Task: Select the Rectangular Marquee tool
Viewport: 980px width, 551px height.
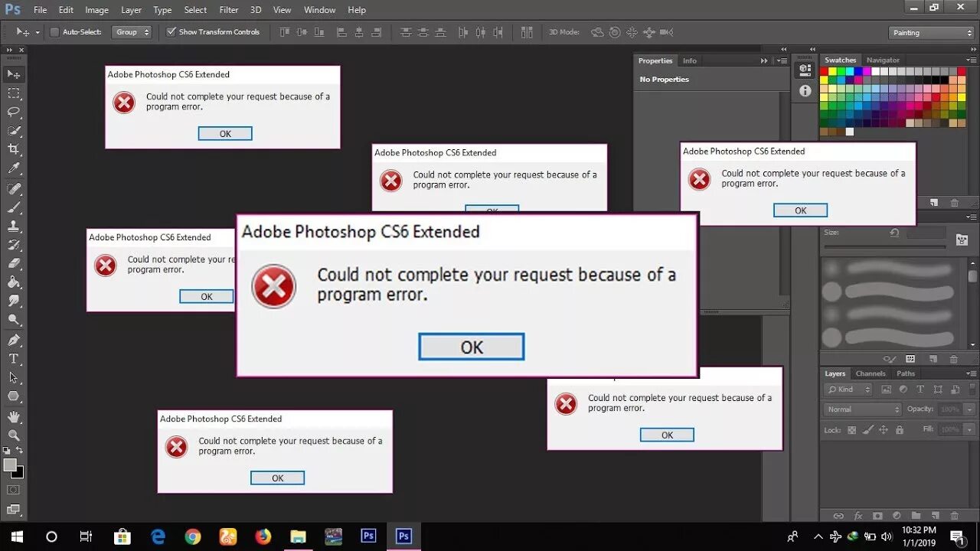Action: [14, 93]
